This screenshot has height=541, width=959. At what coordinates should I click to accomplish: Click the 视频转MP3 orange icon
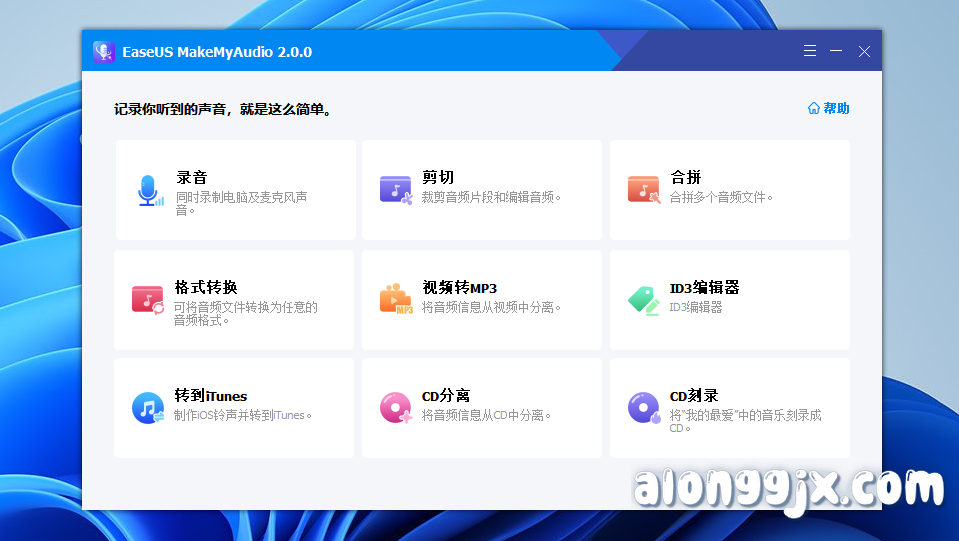(x=396, y=299)
